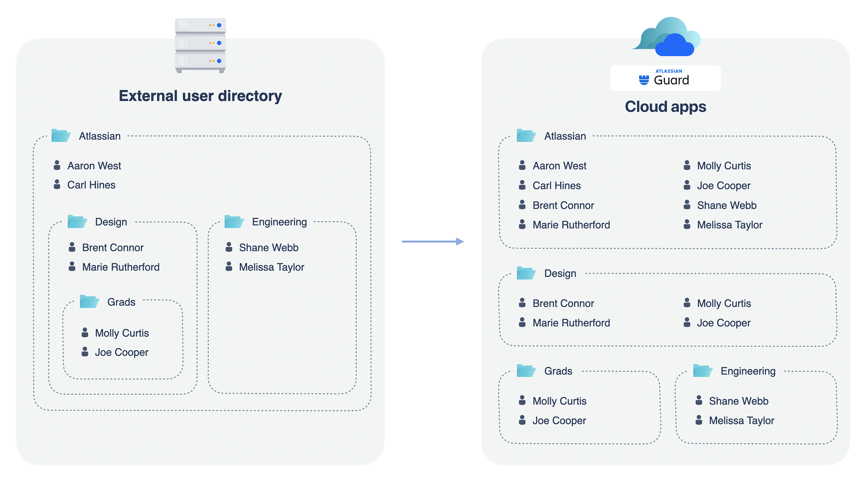
Task: Click 'Shane Webb' name in Cloud Atlassian group
Action: (726, 205)
